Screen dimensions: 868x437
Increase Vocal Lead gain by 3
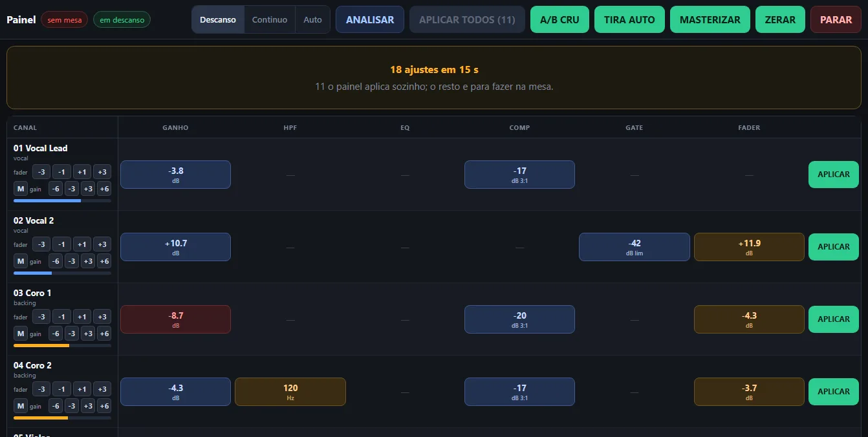88,189
